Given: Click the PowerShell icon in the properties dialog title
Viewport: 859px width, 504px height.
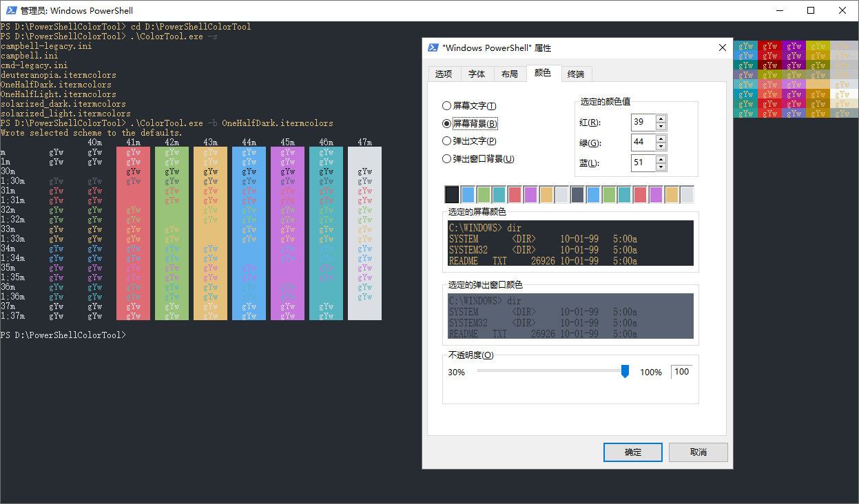Looking at the screenshot, I should pyautogui.click(x=433, y=48).
